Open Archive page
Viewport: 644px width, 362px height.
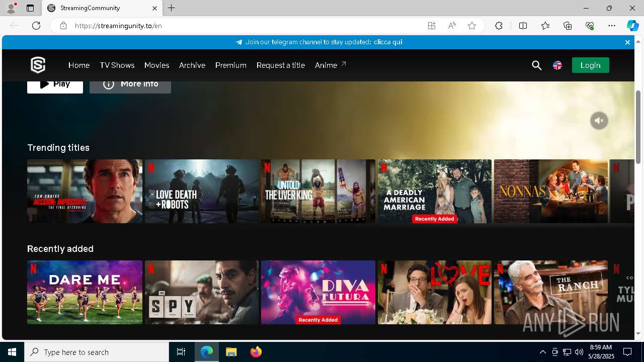pos(192,65)
